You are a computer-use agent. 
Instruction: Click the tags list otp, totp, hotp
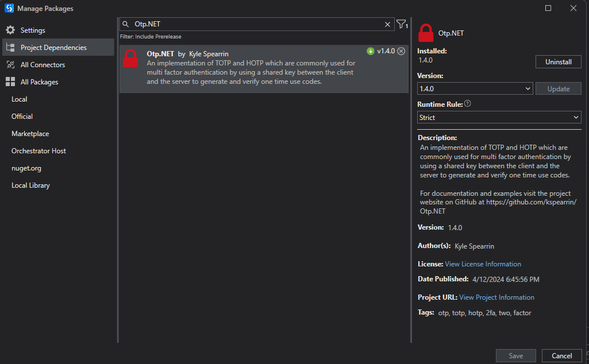coord(484,312)
